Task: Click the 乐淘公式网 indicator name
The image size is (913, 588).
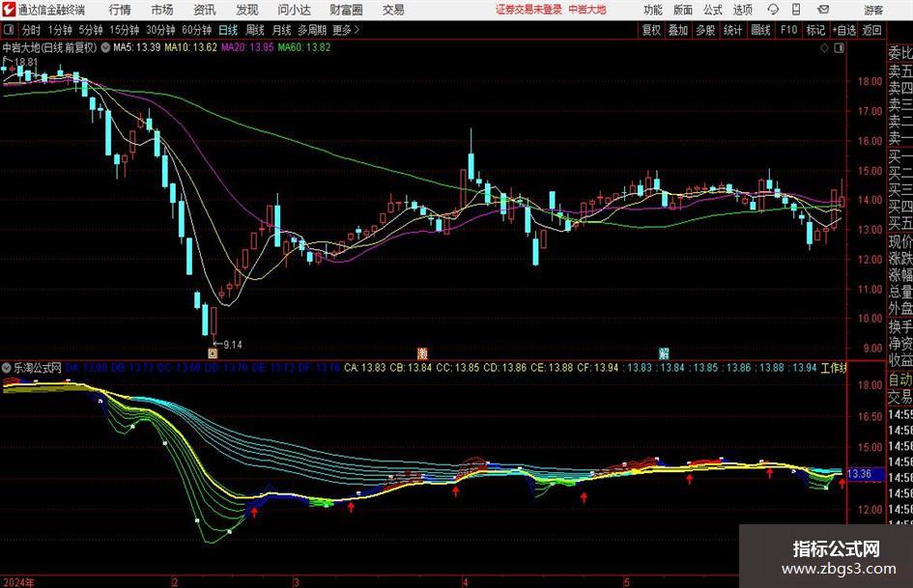Action: click(x=38, y=368)
